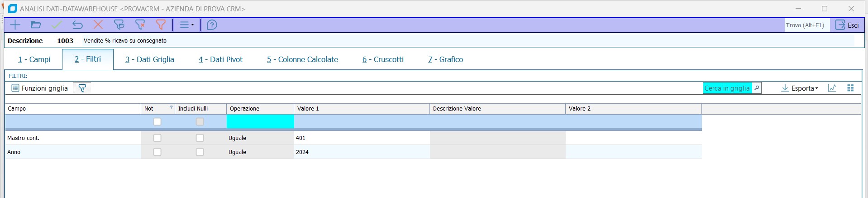This screenshot has width=868, height=198.
Task: Open the hamburger menu dropdown in toolbar
Action: click(x=186, y=25)
